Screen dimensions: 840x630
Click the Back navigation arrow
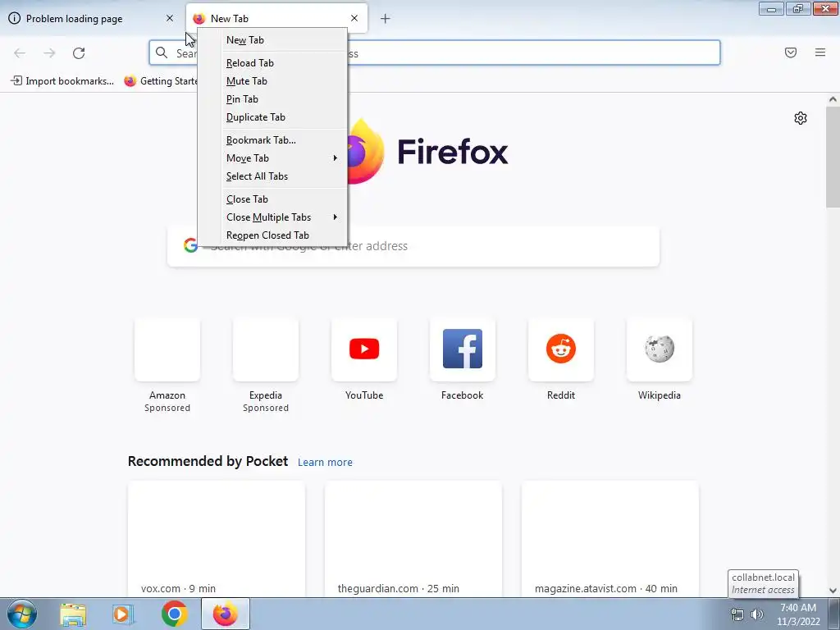20,53
